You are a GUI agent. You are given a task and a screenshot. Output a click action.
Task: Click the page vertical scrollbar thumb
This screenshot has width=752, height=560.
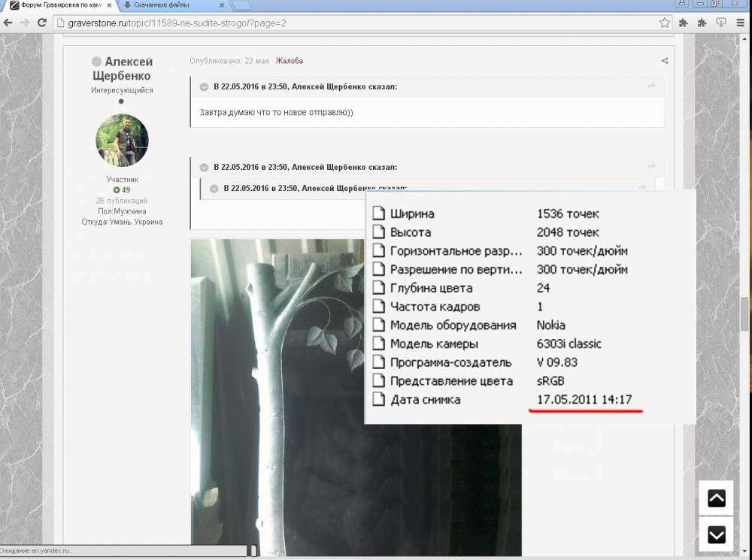coord(745,313)
